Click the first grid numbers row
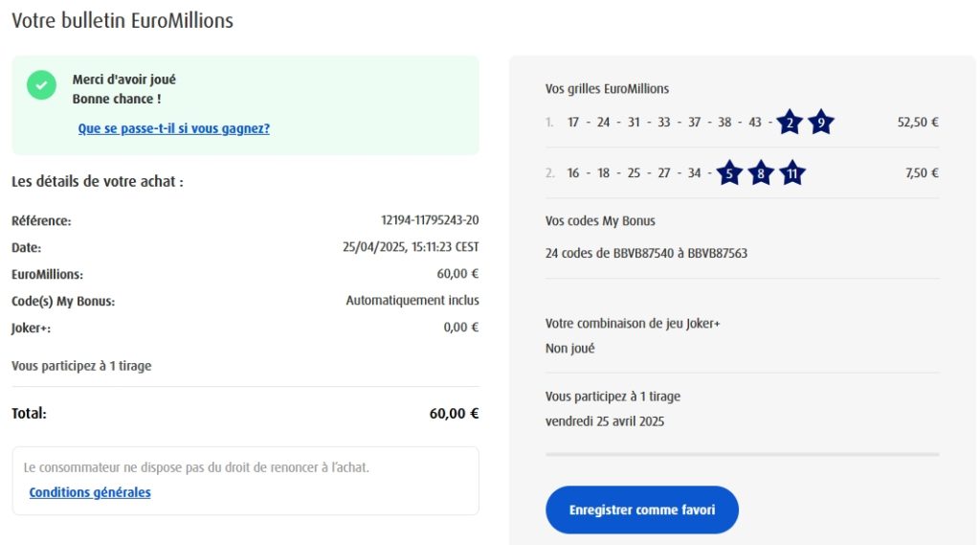The image size is (980, 545). (x=664, y=123)
